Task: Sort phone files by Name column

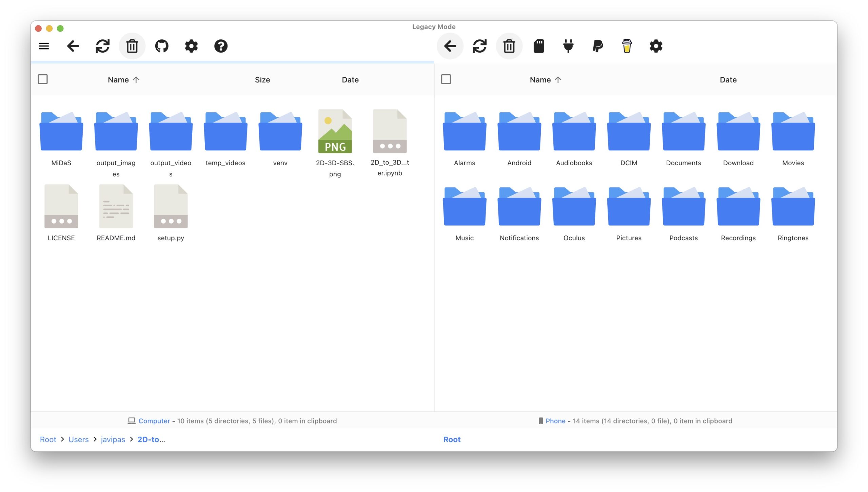Action: pos(540,80)
